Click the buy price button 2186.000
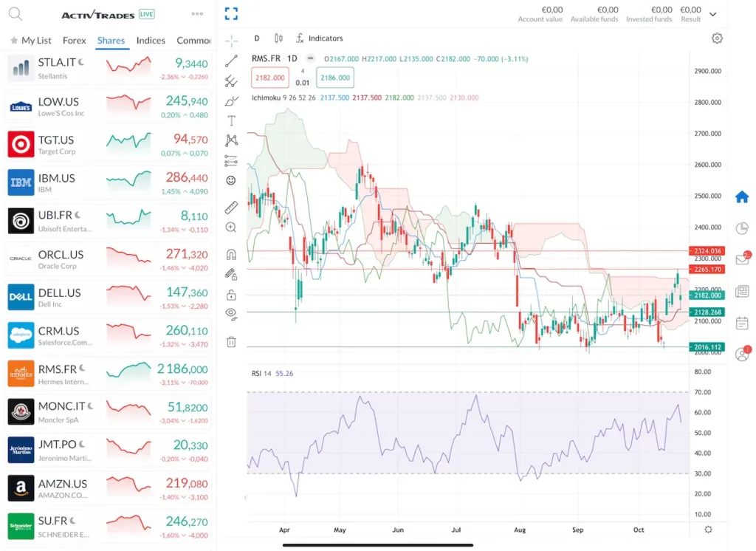Viewport: 756px width, 551px height. coord(334,77)
